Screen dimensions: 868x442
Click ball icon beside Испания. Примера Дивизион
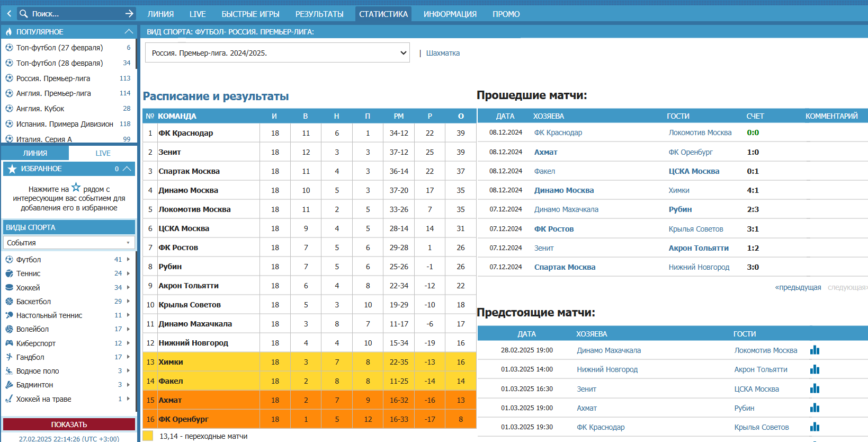coord(9,124)
